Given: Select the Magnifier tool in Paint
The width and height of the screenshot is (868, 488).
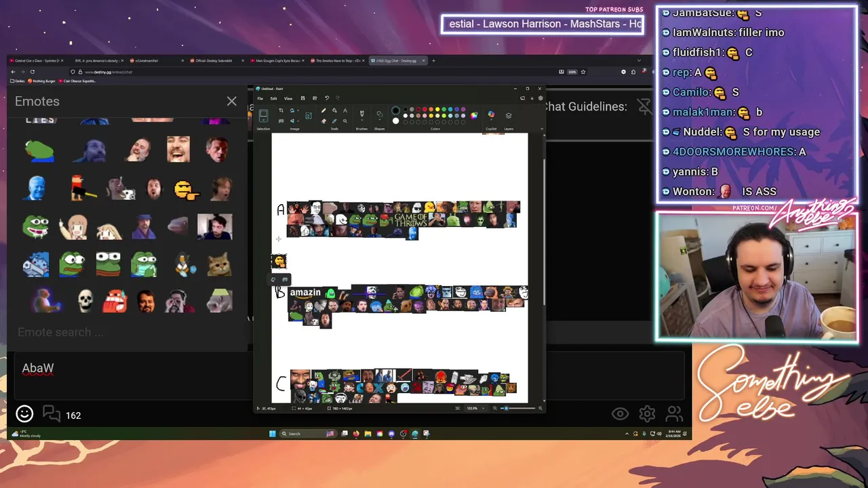Looking at the screenshot, I should tap(345, 121).
